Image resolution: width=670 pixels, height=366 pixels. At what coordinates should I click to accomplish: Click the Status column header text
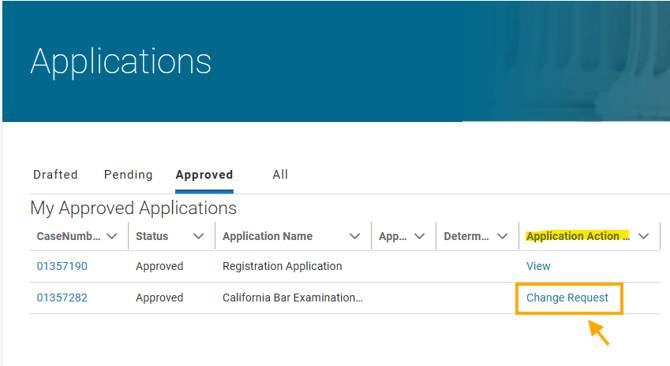click(x=152, y=236)
